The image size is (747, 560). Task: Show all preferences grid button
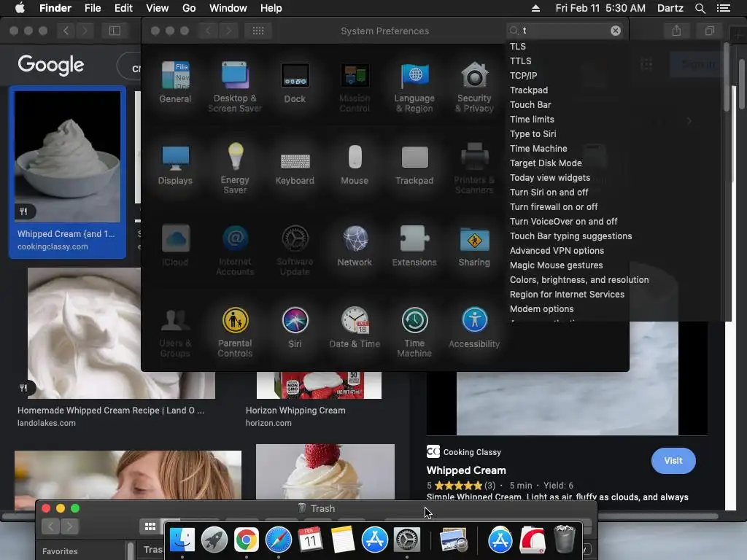click(258, 31)
